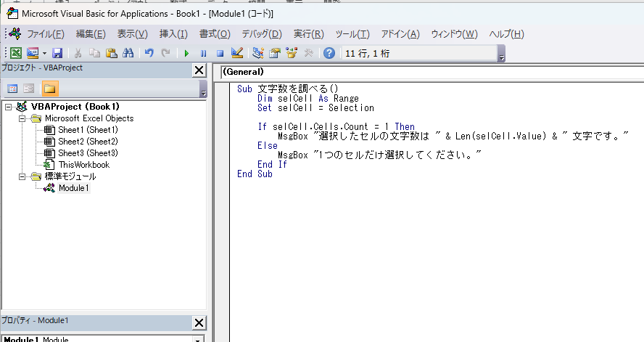
Task: Open the Properties Window icon
Action: pyautogui.click(x=275, y=53)
